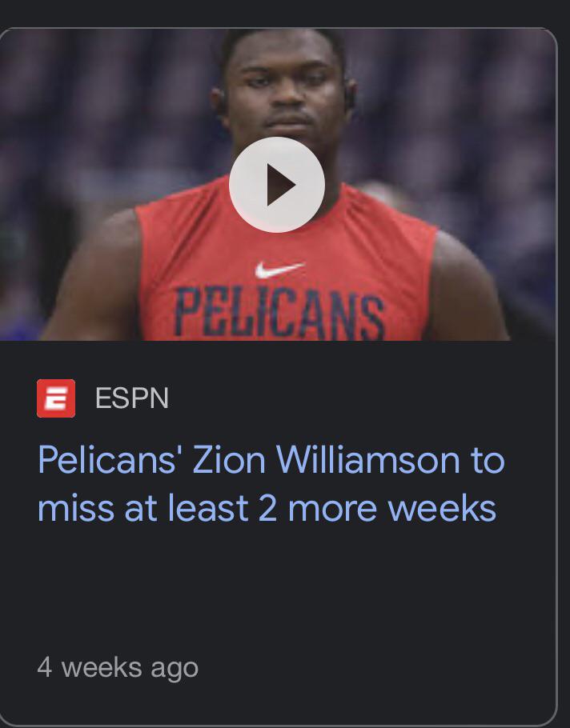Click the blurred crowd background in thumbnail
The width and height of the screenshot is (570, 728).
click(x=464, y=116)
